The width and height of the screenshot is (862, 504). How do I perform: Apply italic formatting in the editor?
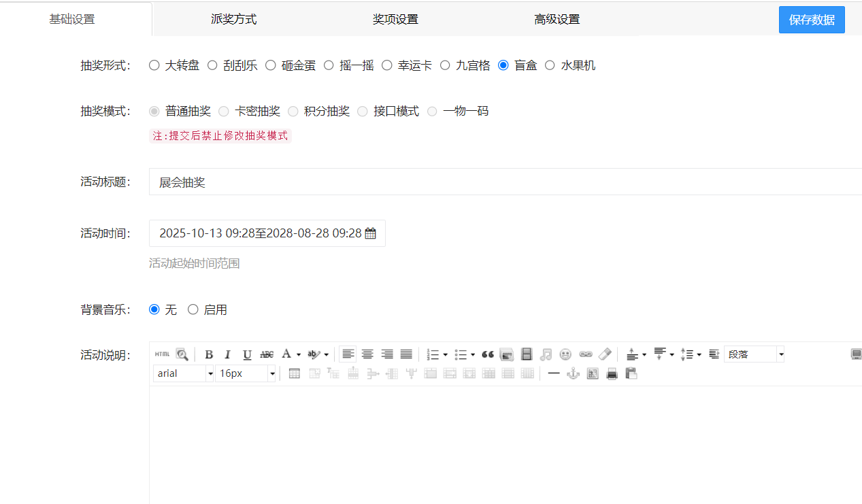[227, 354]
